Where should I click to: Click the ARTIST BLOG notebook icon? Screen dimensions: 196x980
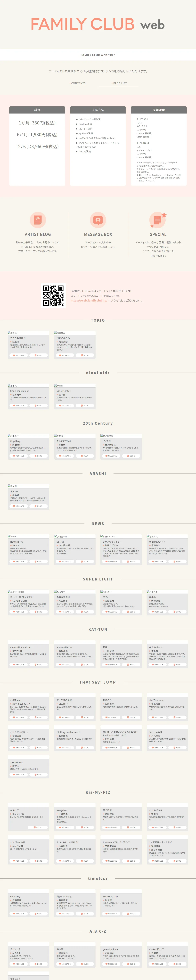38,220
